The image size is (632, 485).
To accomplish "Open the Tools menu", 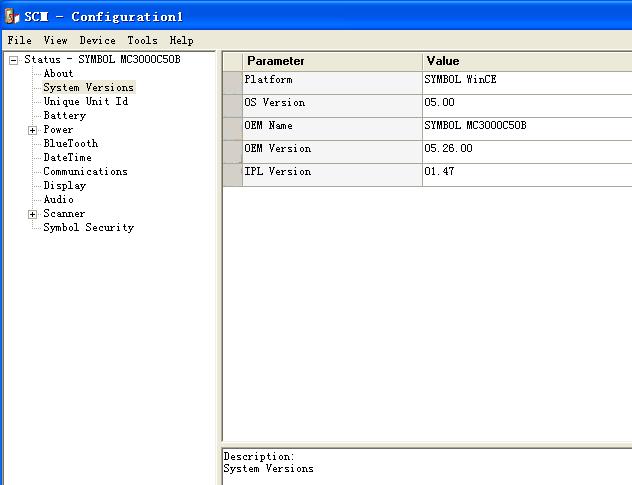I will (142, 41).
